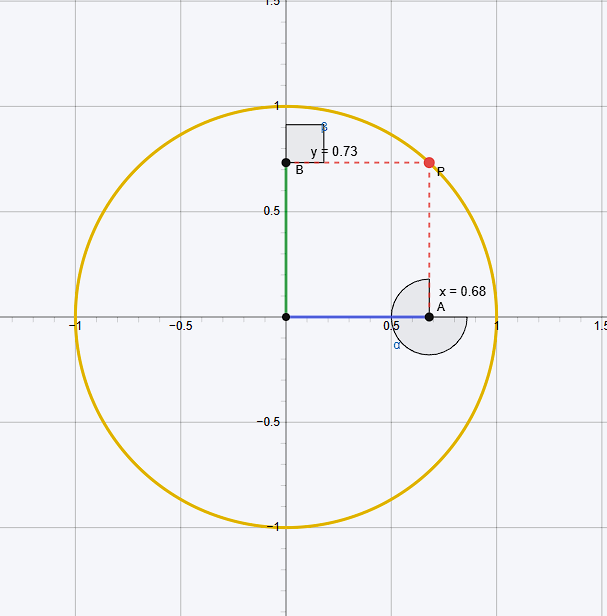The height and width of the screenshot is (616, 607).
Task: Click the β angle label
Action: [324, 127]
